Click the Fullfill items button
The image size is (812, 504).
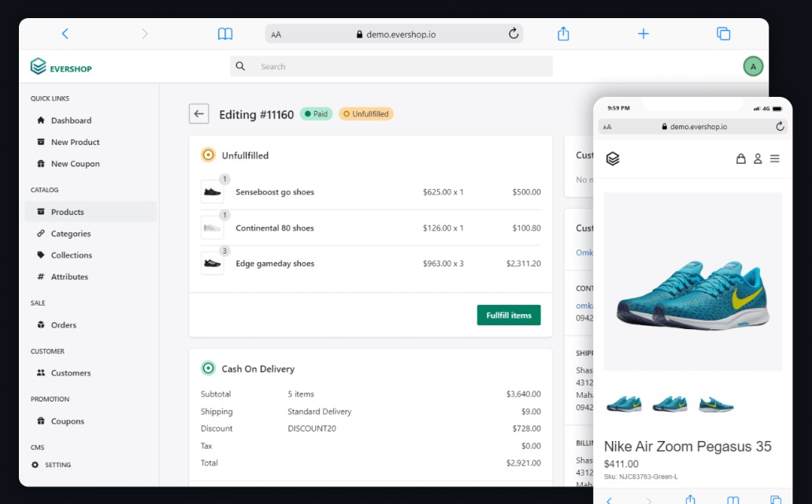(x=509, y=315)
